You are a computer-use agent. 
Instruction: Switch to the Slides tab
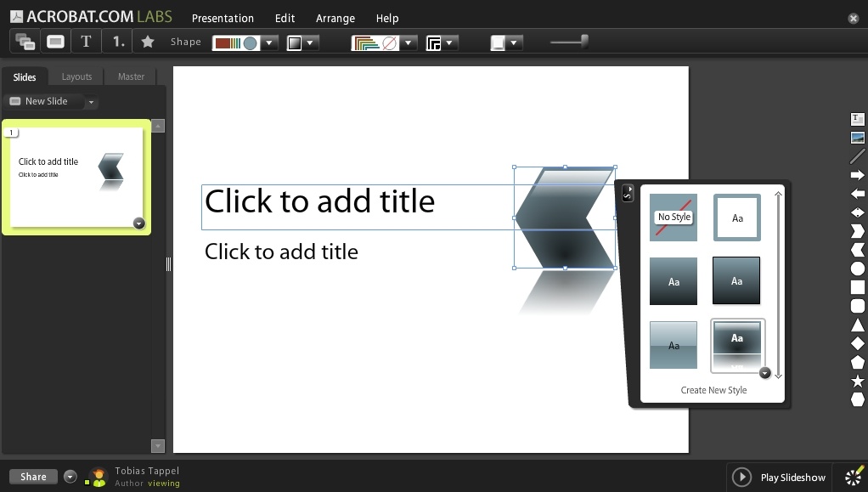[x=25, y=77]
